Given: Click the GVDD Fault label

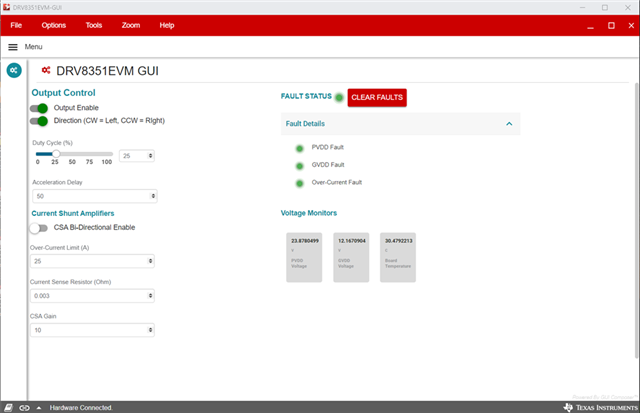Looking at the screenshot, I should pos(328,165).
